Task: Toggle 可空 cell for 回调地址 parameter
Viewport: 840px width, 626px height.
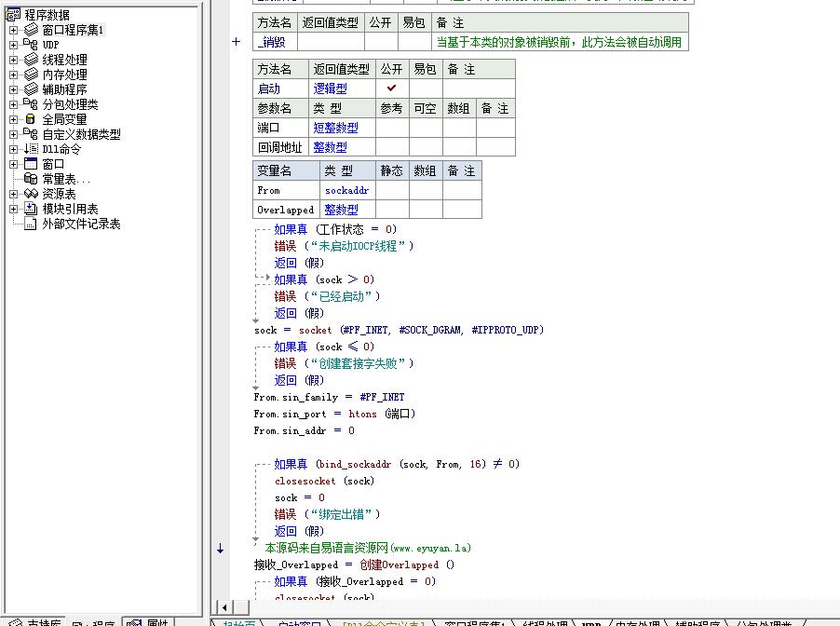Action: point(426,147)
